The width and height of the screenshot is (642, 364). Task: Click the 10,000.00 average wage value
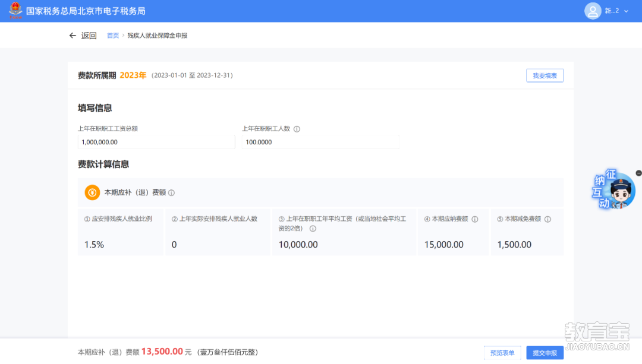pos(298,245)
